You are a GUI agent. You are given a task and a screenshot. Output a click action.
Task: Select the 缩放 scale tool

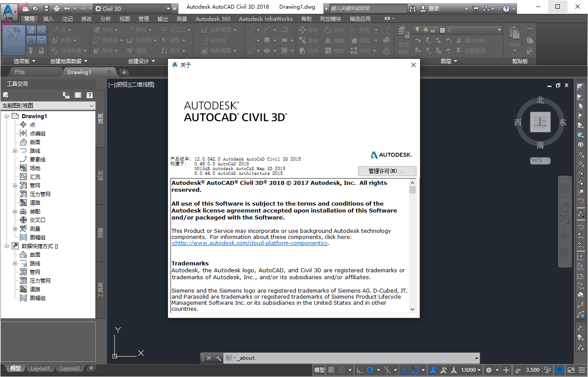click(x=335, y=51)
